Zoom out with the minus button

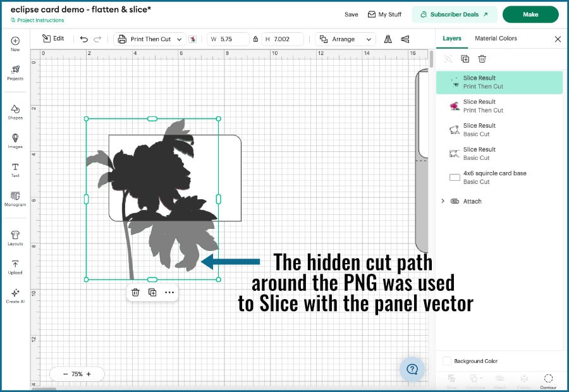point(65,374)
